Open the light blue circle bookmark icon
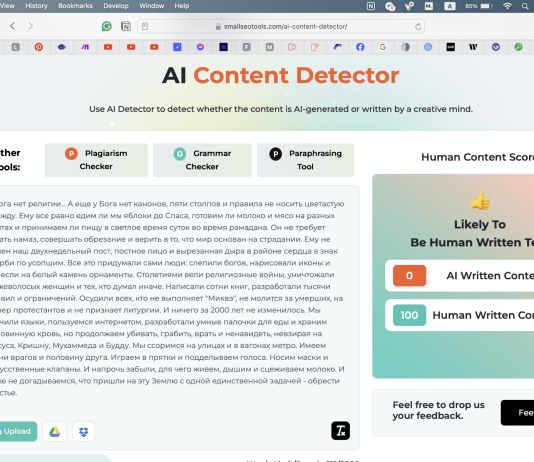This screenshot has width=534, height=462. pyautogui.click(x=428, y=47)
